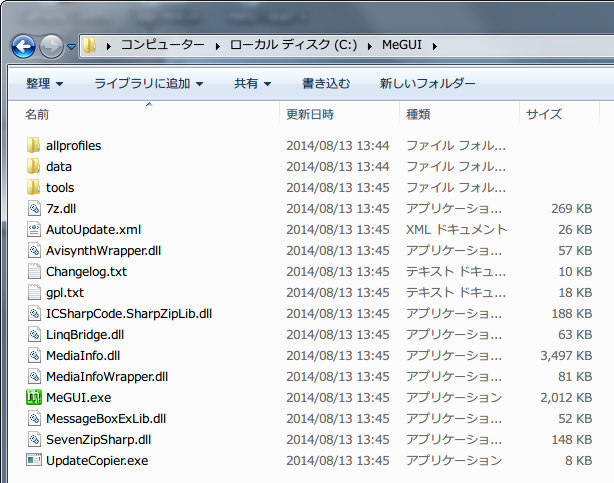Open the 整理 menu
This screenshot has height=483, width=614.
pos(44,83)
